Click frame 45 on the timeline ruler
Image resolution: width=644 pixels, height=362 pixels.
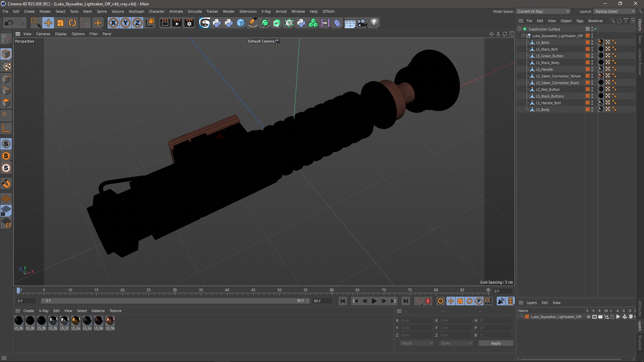[253, 290]
